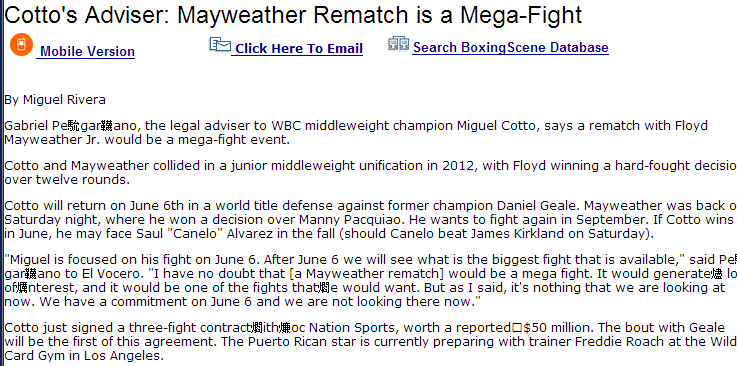Click the orange mobile phone icon
737x366 pixels.
click(x=21, y=45)
